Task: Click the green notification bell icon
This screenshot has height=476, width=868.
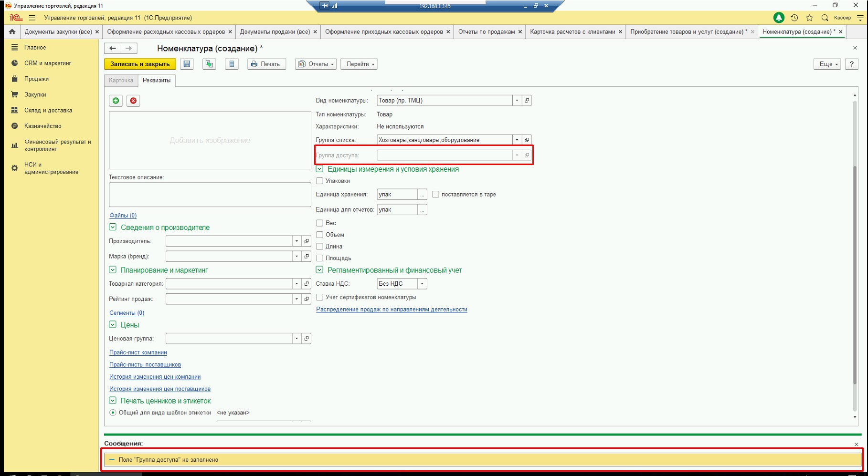Action: tap(779, 18)
